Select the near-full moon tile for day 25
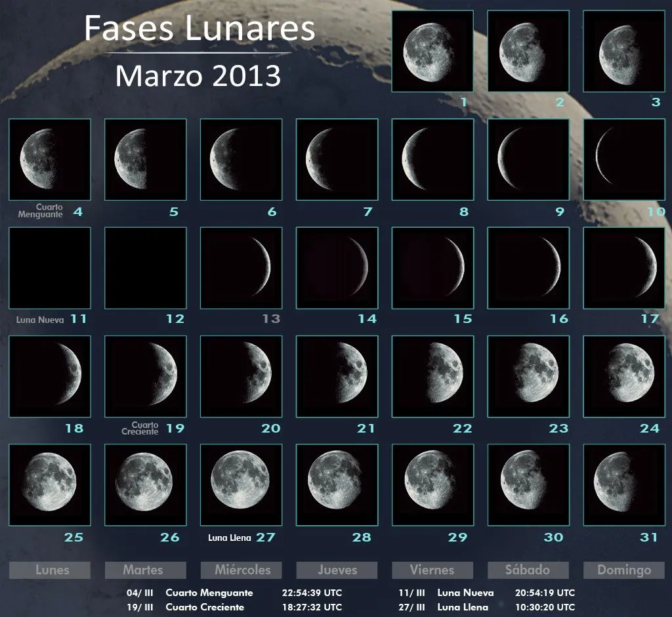Image resolution: width=672 pixels, height=617 pixels. (50, 485)
